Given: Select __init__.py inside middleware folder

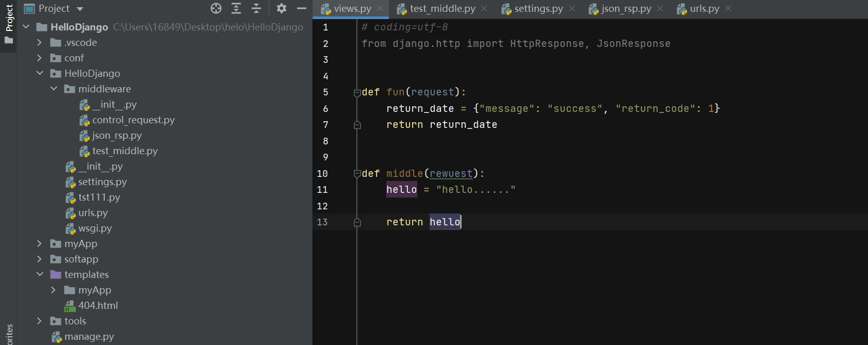Looking at the screenshot, I should [114, 104].
